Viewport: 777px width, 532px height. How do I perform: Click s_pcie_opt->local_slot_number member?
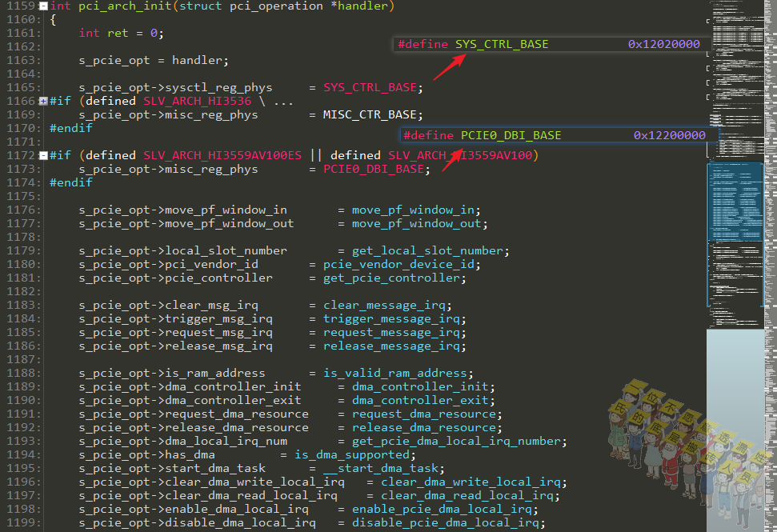point(183,250)
